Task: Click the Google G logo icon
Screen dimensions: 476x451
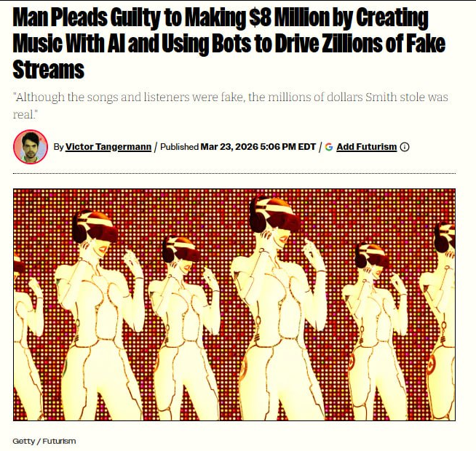Action: (x=329, y=147)
